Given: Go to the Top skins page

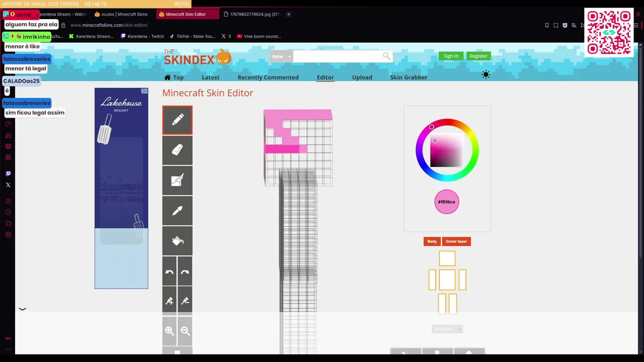Looking at the screenshot, I should tap(174, 77).
